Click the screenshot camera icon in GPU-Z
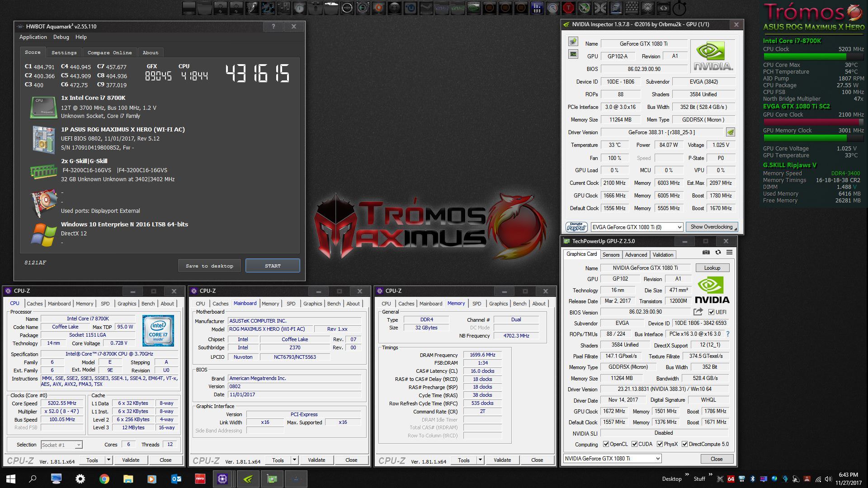 point(706,253)
